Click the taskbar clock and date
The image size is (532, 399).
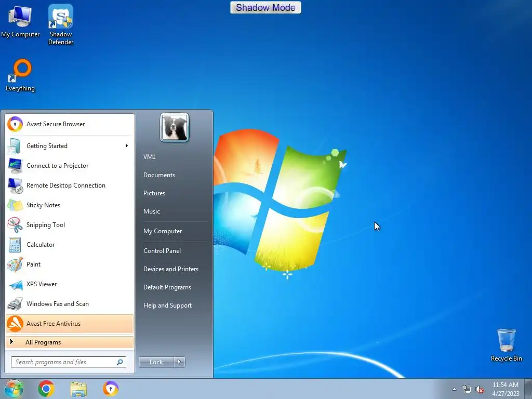506,389
